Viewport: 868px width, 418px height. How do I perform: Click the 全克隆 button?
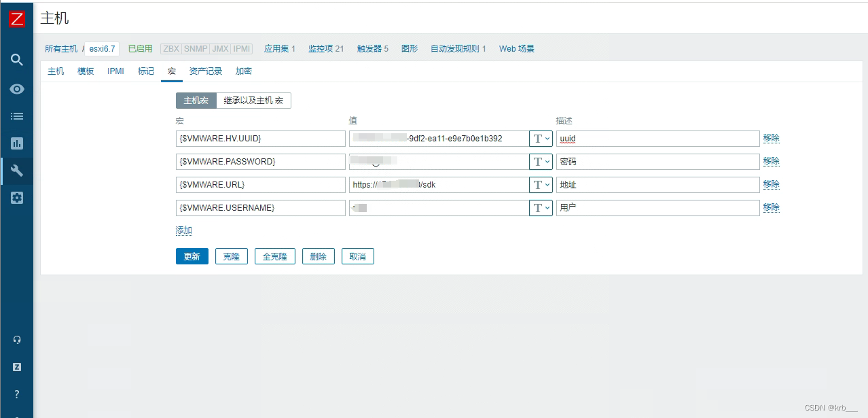275,256
